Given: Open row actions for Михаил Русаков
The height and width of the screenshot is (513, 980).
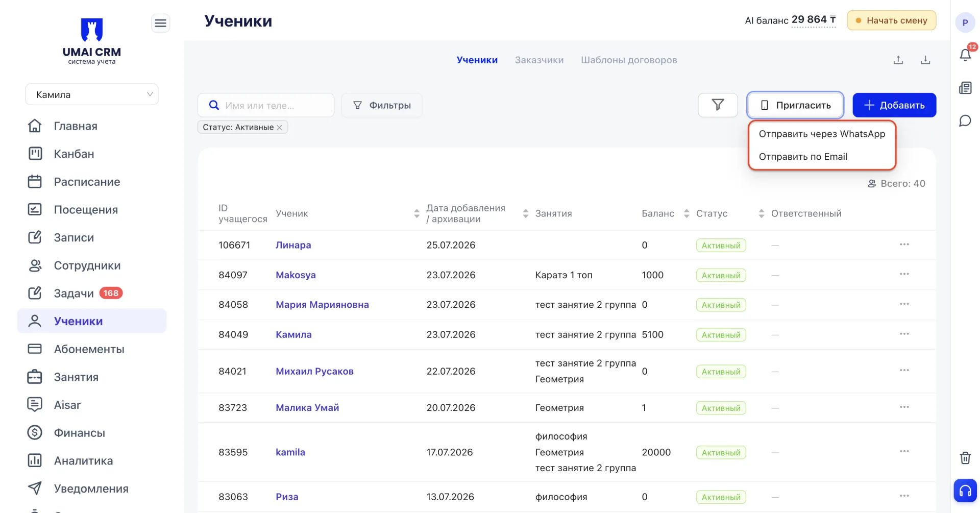Looking at the screenshot, I should pos(904,370).
